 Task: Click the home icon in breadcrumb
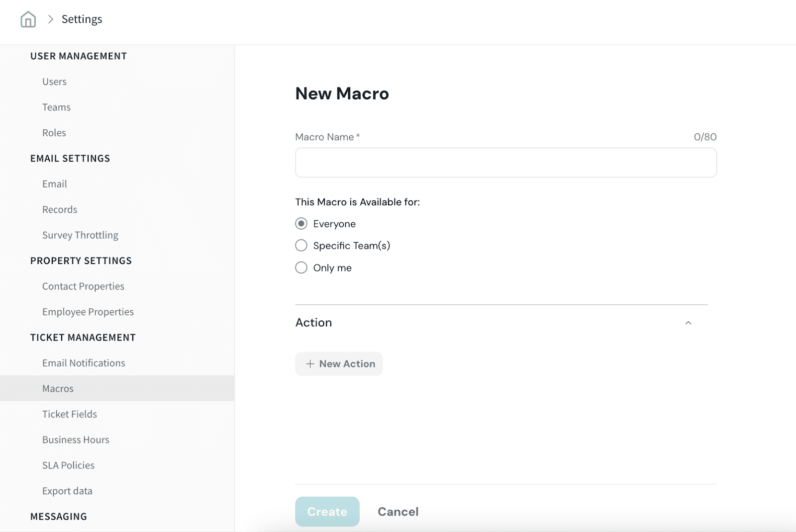(28, 19)
